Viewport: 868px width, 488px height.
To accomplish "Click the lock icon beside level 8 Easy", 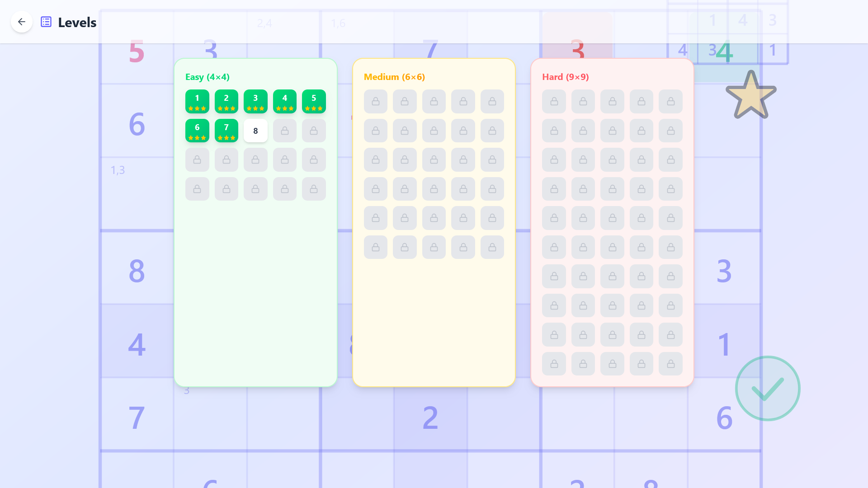I will 284,131.
